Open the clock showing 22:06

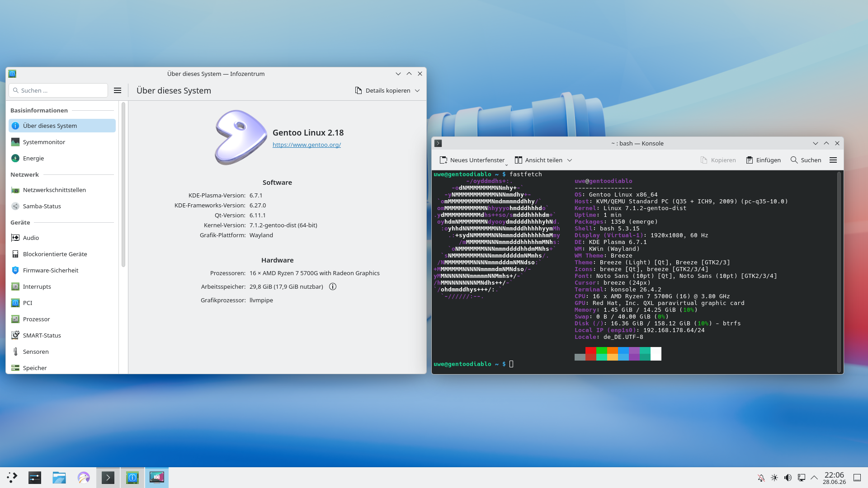coord(834,478)
